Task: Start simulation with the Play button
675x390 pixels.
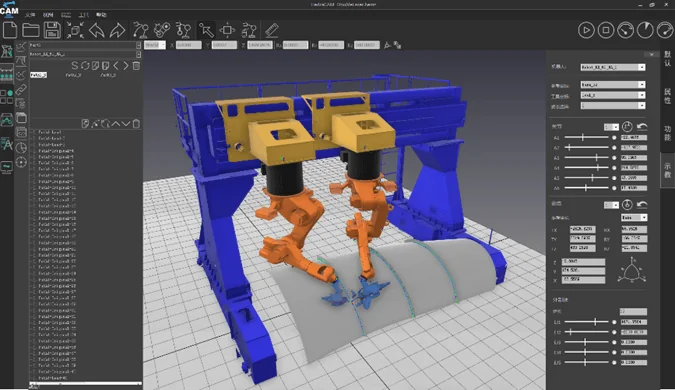Action: coord(586,30)
